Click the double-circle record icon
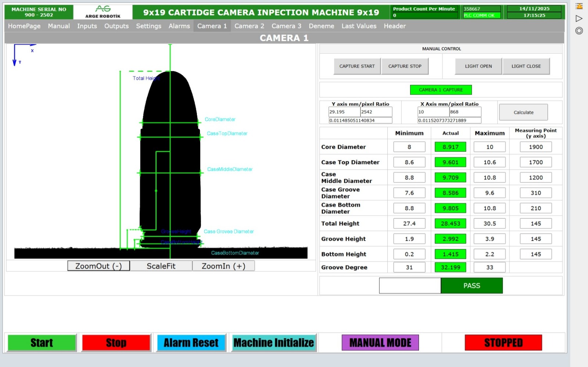The width and height of the screenshot is (588, 367). click(x=579, y=31)
